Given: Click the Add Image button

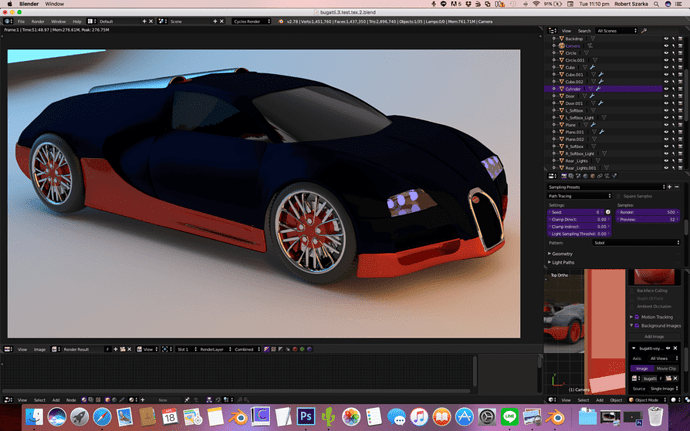Looking at the screenshot, I should click(x=653, y=336).
